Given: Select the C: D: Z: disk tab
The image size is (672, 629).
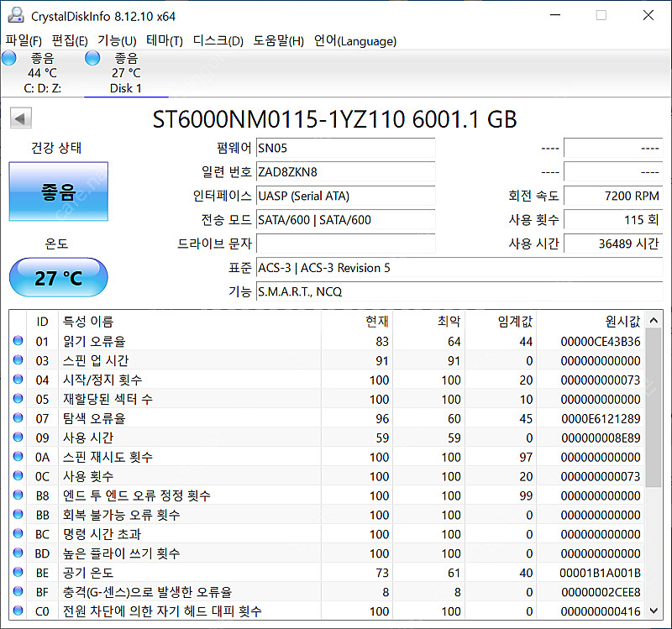Looking at the screenshot, I should point(43,73).
